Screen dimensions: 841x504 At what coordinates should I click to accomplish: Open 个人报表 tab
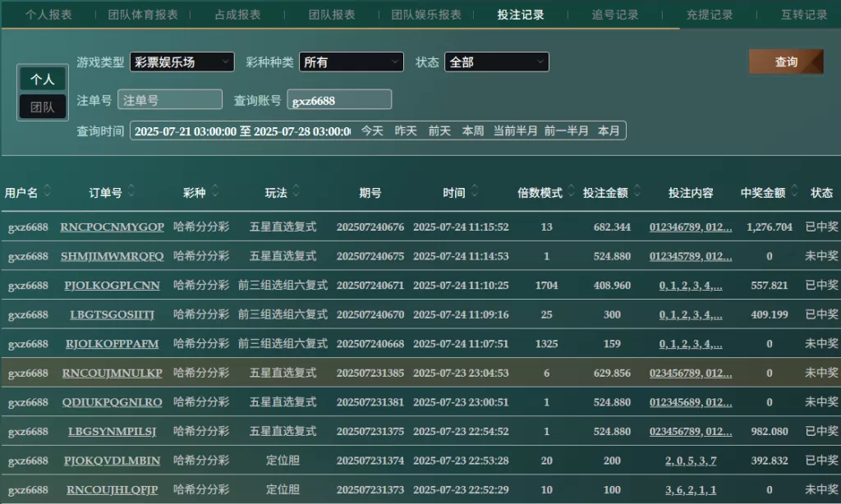click(48, 15)
